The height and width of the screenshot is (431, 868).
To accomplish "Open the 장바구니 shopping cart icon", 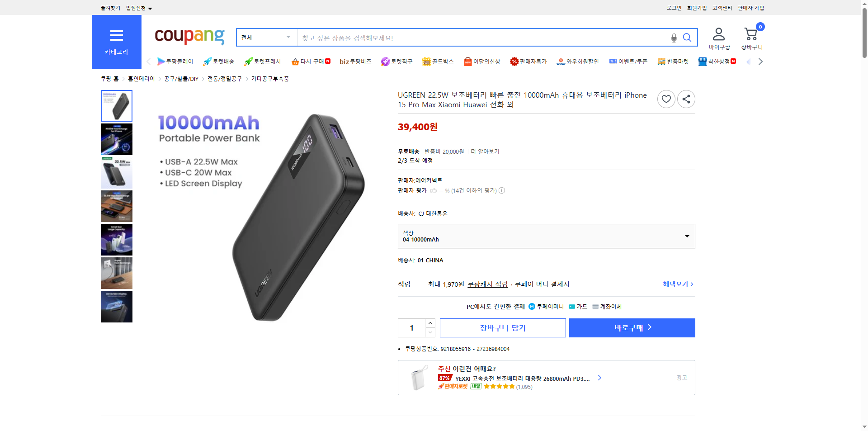I will (x=751, y=34).
